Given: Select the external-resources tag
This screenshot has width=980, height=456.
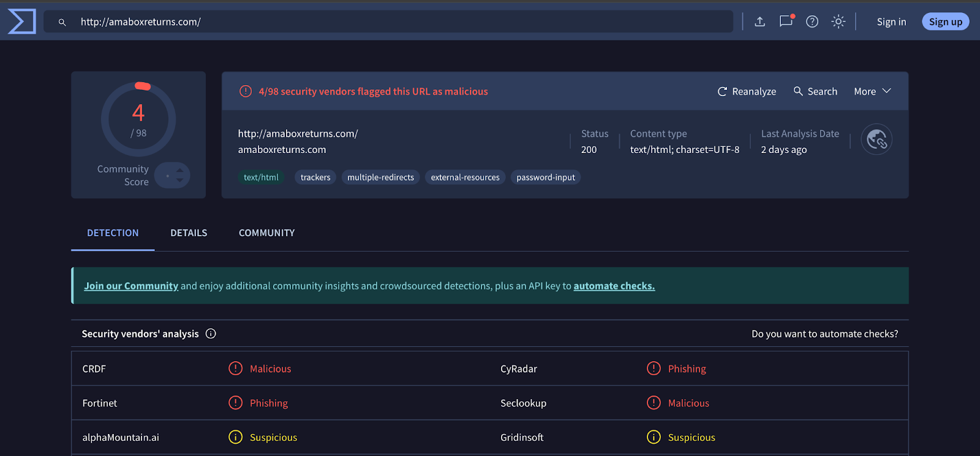Looking at the screenshot, I should 465,178.
